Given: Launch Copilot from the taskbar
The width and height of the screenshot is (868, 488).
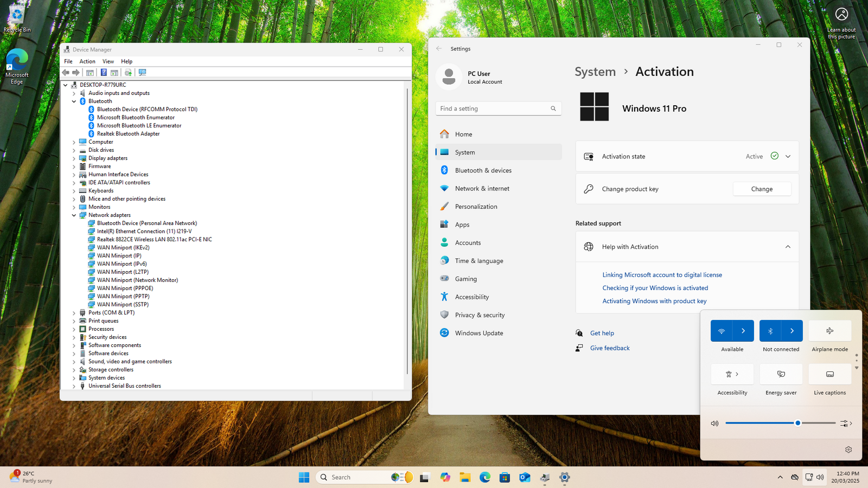Looking at the screenshot, I should coord(445,477).
